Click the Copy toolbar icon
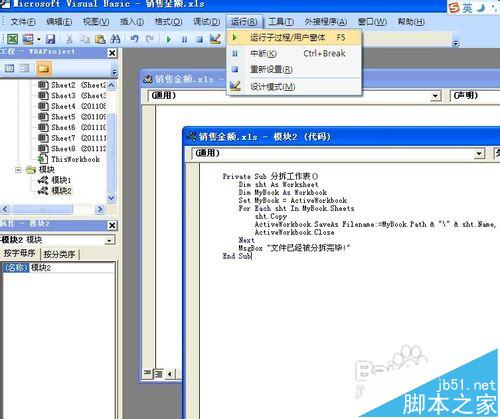 tap(85, 39)
